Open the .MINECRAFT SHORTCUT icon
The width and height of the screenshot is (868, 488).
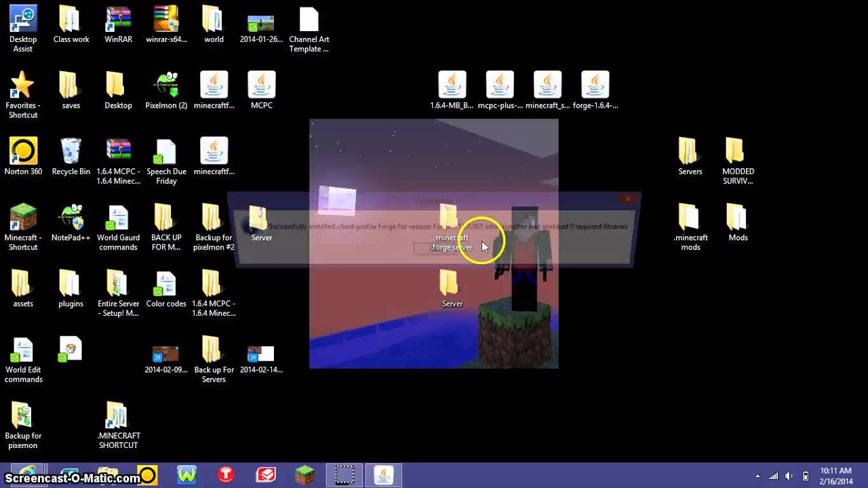[x=119, y=426]
